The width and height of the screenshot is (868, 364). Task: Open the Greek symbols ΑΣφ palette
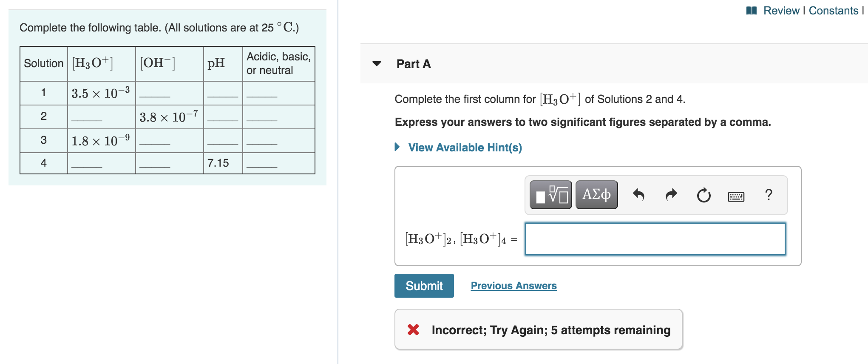pos(596,195)
